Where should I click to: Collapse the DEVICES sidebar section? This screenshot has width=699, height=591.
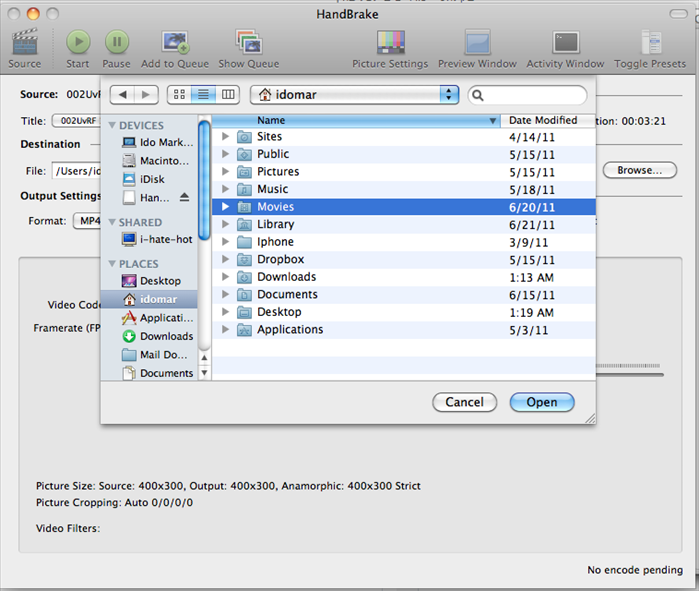[112, 125]
